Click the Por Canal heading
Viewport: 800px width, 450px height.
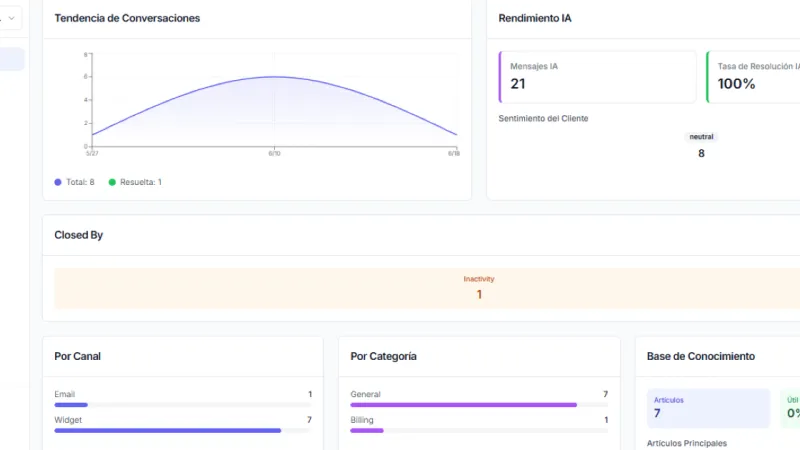click(x=78, y=357)
